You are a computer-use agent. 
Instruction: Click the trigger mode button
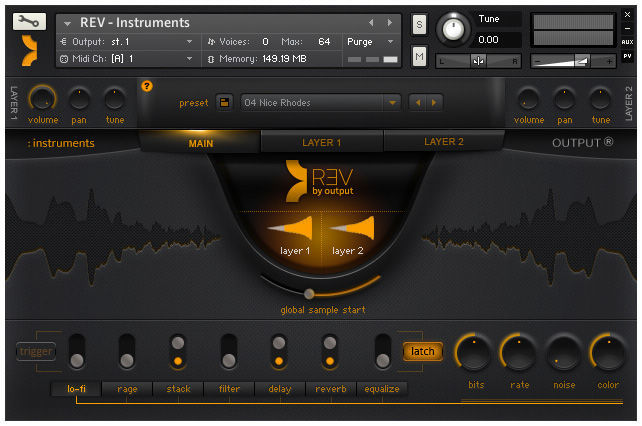[x=36, y=351]
